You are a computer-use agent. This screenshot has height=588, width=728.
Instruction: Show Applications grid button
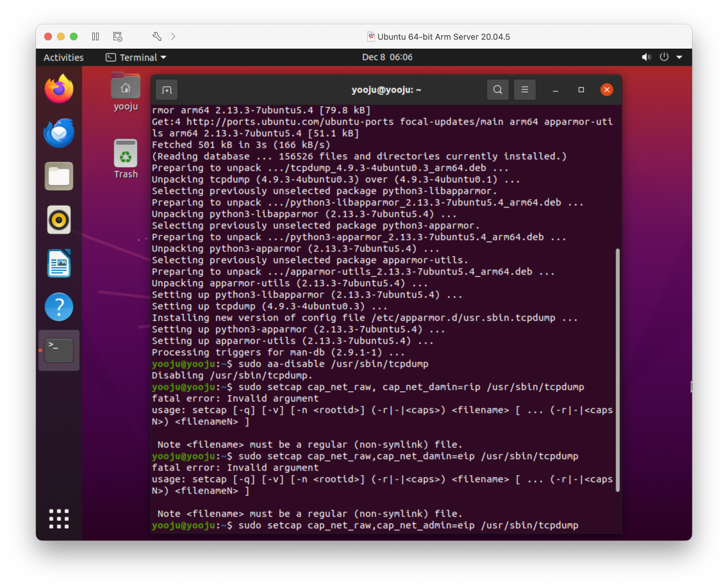coord(59,519)
